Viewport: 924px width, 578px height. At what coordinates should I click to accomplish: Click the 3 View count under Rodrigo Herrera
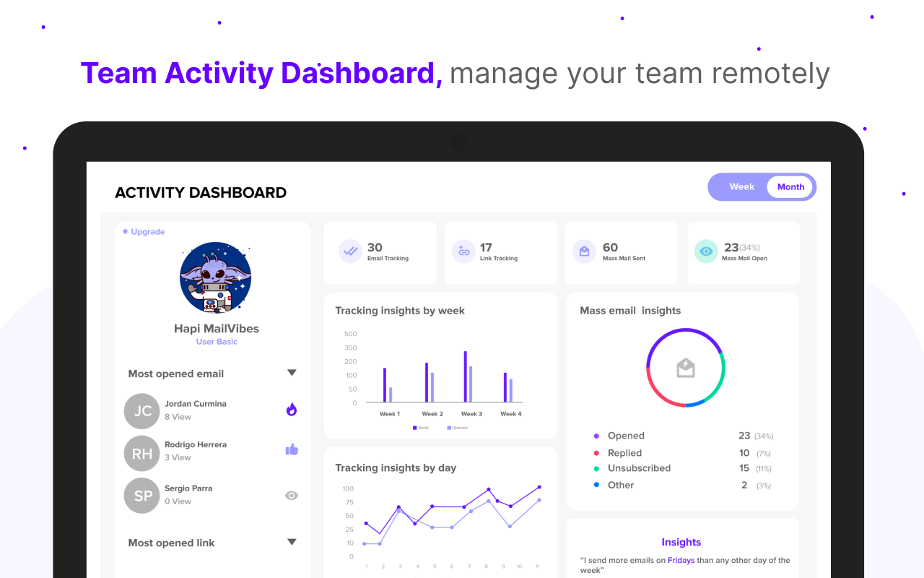(x=178, y=457)
